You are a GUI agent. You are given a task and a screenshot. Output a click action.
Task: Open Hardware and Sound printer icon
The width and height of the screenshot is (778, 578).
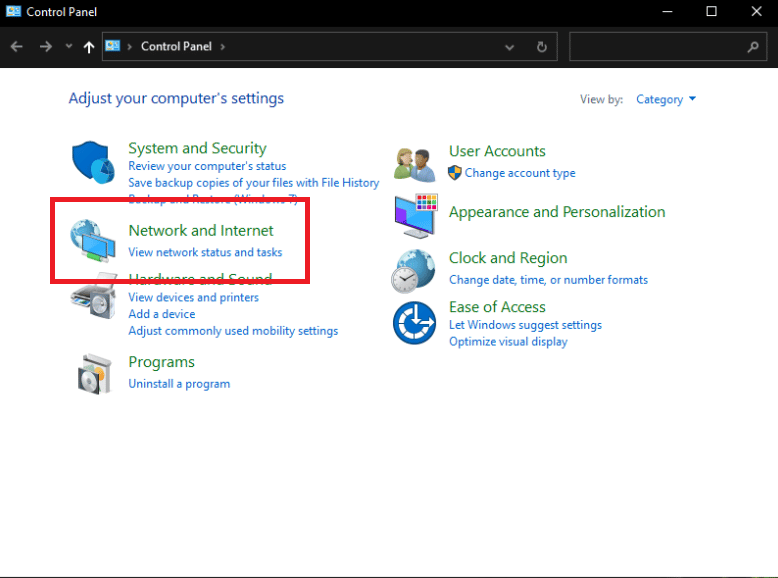94,296
